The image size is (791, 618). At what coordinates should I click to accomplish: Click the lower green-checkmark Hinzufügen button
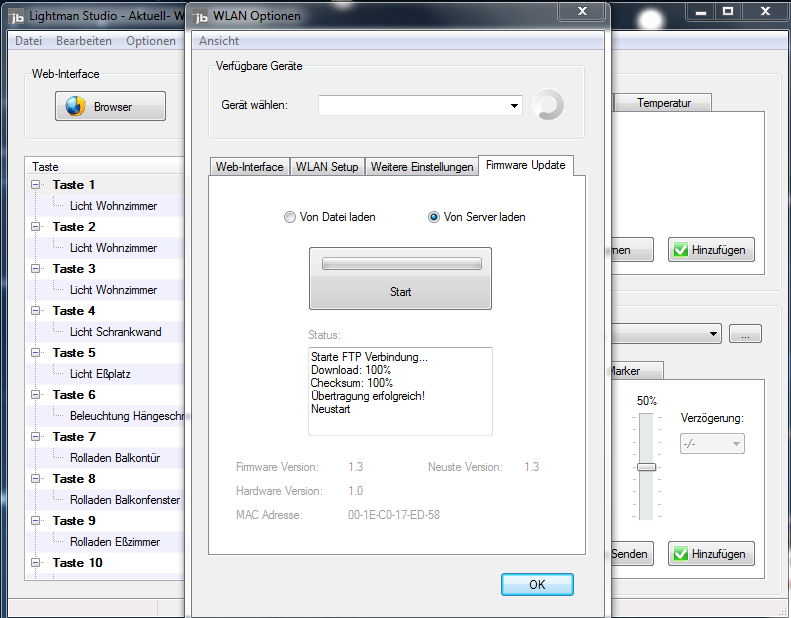coord(711,553)
